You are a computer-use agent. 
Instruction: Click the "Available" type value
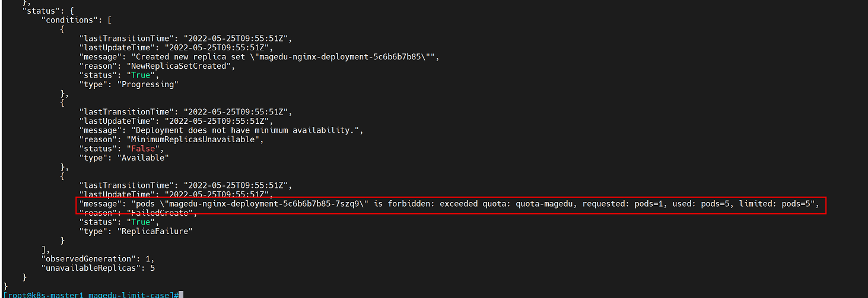click(x=144, y=158)
